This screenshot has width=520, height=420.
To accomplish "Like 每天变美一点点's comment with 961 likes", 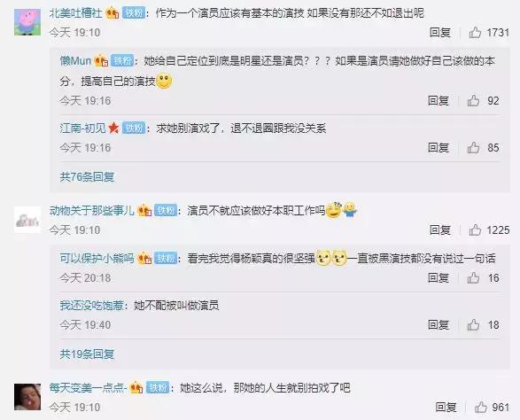I will 480,407.
